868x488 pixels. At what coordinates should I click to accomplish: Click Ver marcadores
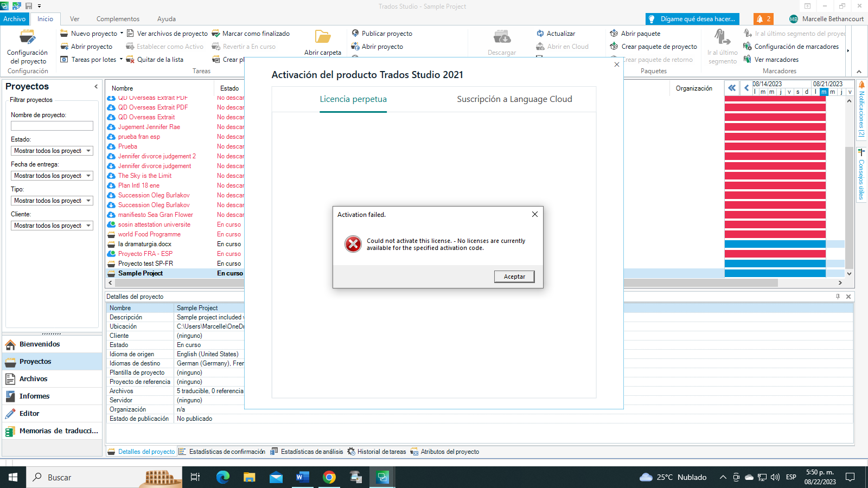[x=771, y=60]
